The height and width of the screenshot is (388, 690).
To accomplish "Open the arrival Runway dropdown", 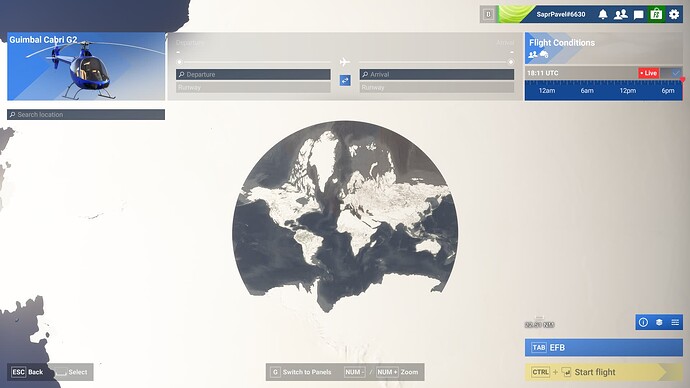I will pos(437,88).
